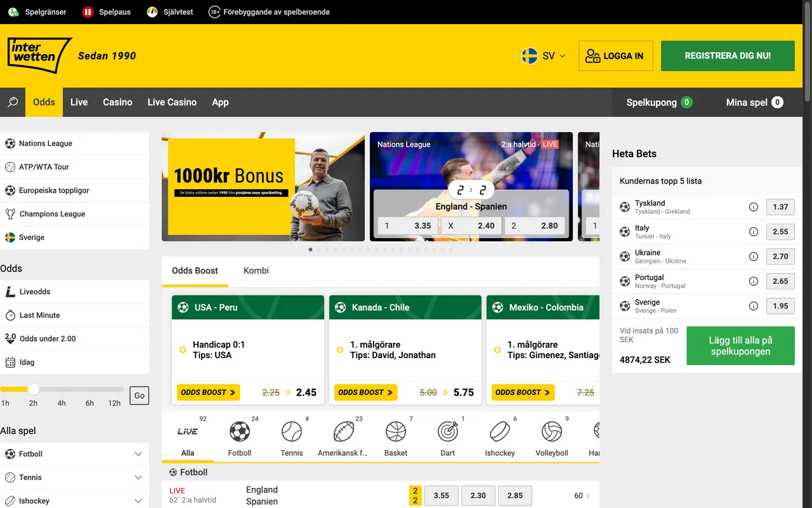This screenshot has width=812, height=508.
Task: Click the 1000kr Bonus banner
Action: tap(263, 187)
